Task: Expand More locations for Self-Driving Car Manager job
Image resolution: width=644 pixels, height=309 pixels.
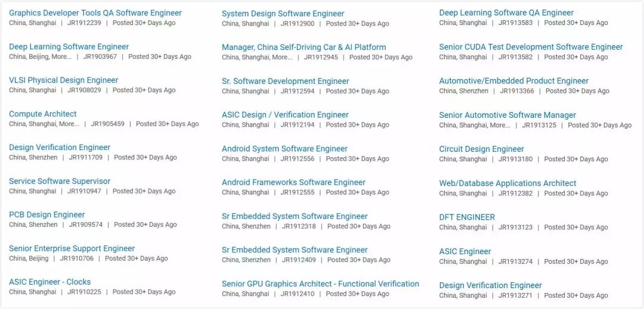Action: (x=282, y=57)
